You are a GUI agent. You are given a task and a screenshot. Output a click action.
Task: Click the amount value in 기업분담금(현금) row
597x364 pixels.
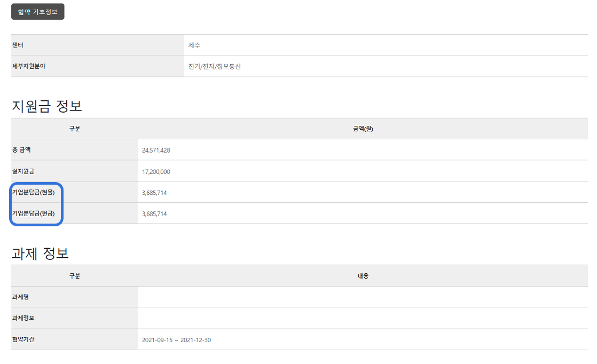tap(154, 214)
